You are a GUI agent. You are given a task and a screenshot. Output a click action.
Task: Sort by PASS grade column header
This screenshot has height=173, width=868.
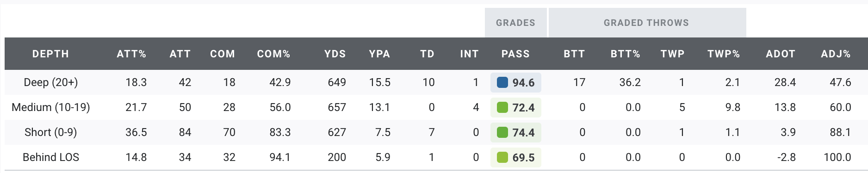coord(515,54)
